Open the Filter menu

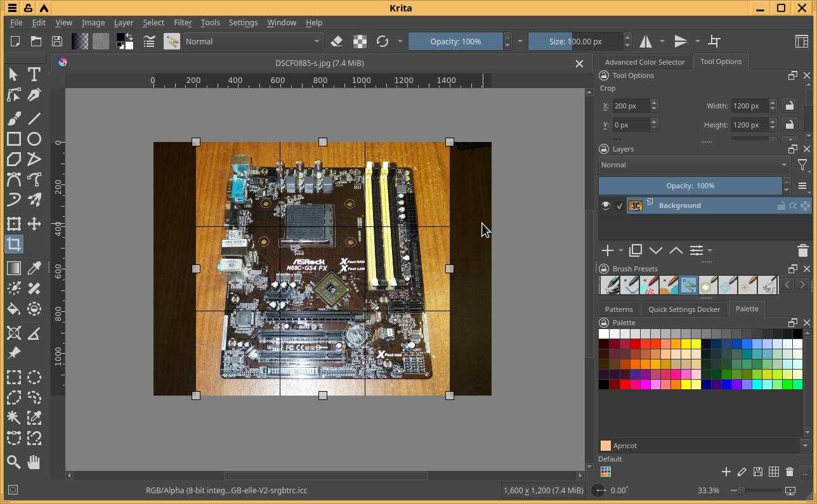182,22
